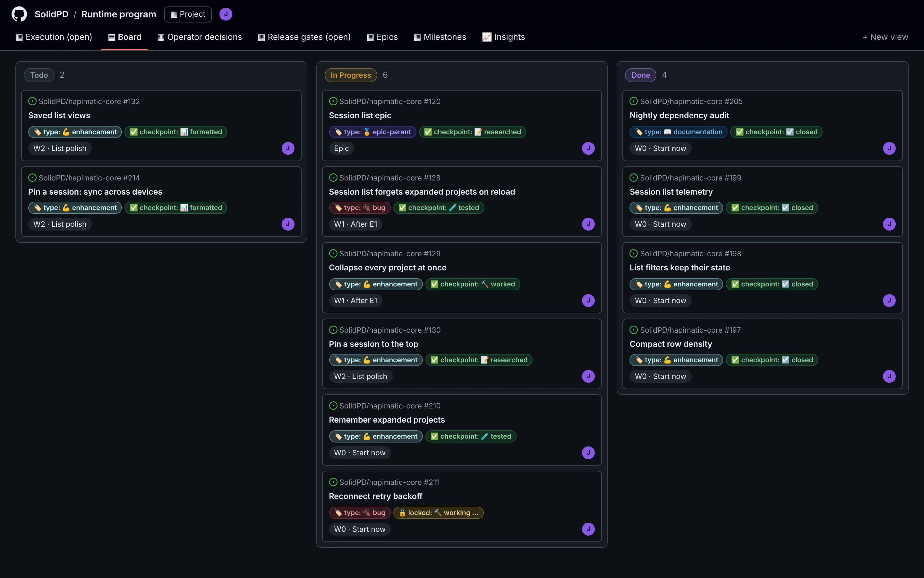Click locked: working label on card #211
Screen dimensions: 924x578
coord(438,512)
